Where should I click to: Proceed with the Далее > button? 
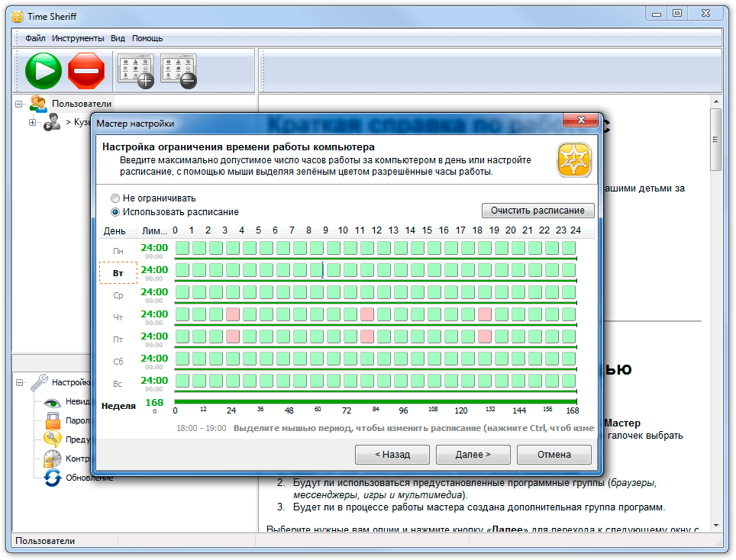(x=473, y=455)
